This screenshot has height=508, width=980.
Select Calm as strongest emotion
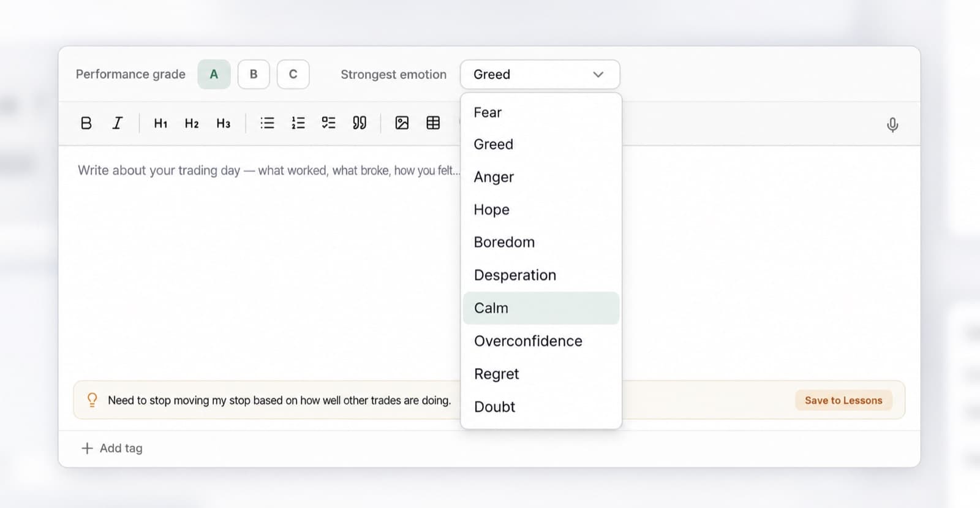coord(541,308)
